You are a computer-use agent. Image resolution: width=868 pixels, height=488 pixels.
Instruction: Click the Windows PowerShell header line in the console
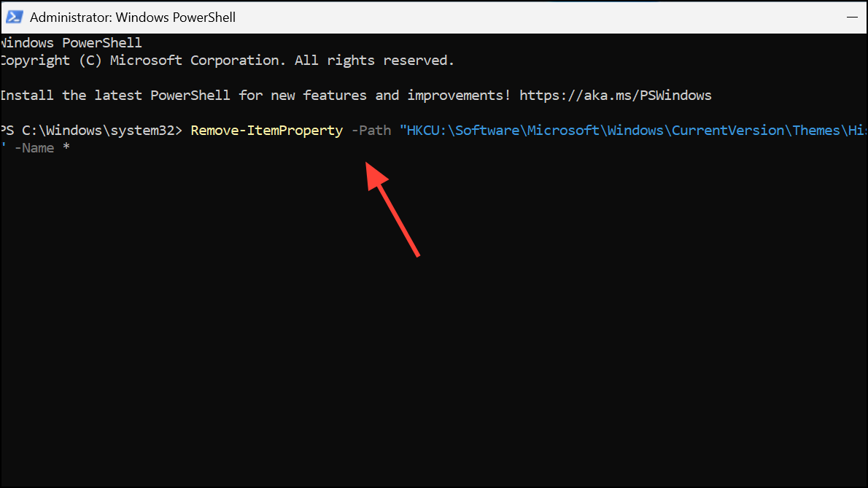(x=71, y=43)
